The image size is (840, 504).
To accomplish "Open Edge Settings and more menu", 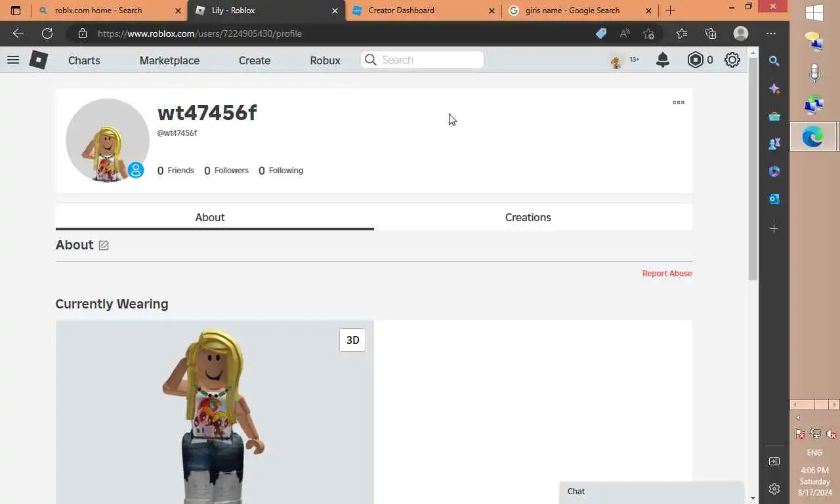I will pos(771,33).
